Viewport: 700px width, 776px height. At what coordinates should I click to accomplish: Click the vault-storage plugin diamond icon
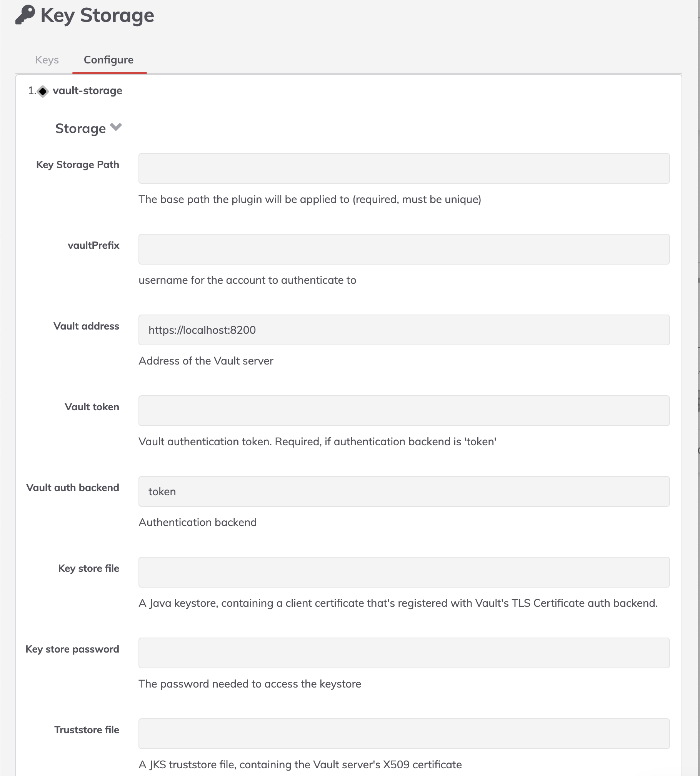[43, 91]
